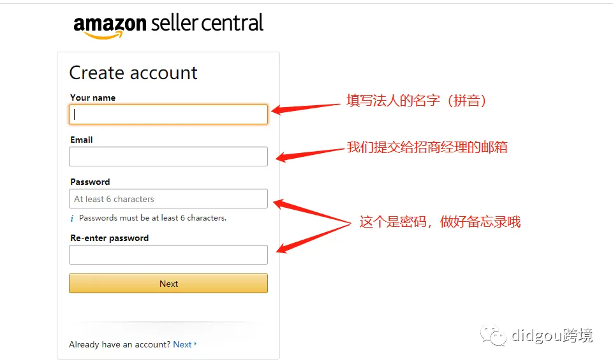Viewport: 613px width, 364px height.
Task: Click the red Chinese note beside Your name
Action: pos(417,101)
